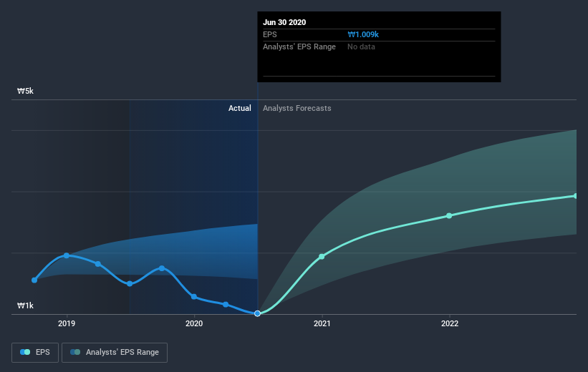
Task: Click 'No data' in the tooltip
Action: coord(361,46)
